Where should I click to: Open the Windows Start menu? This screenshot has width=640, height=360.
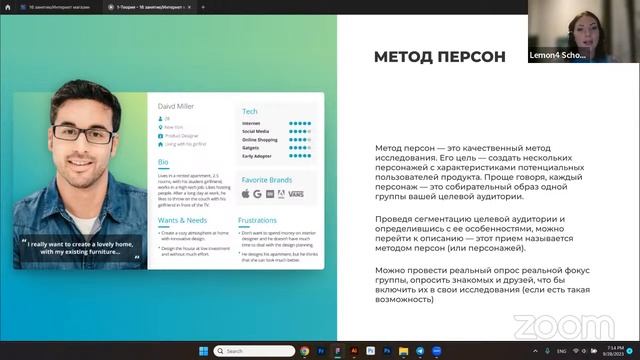pyautogui.click(x=203, y=351)
